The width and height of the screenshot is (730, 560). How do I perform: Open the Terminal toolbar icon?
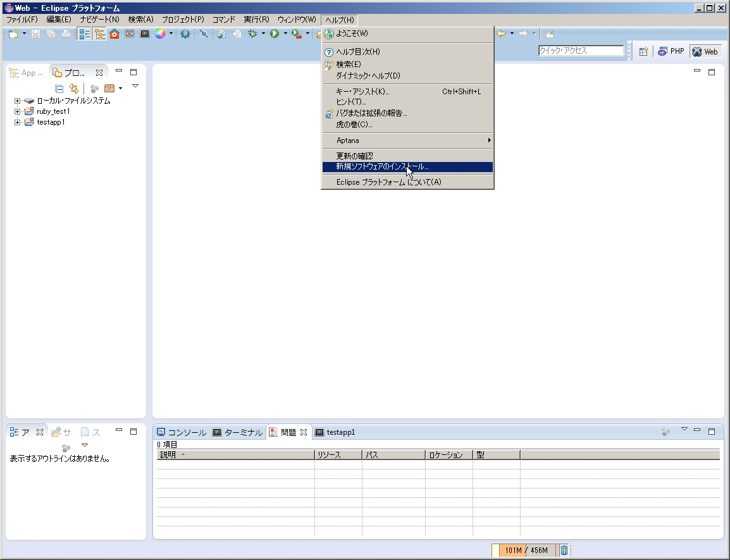coord(145,34)
